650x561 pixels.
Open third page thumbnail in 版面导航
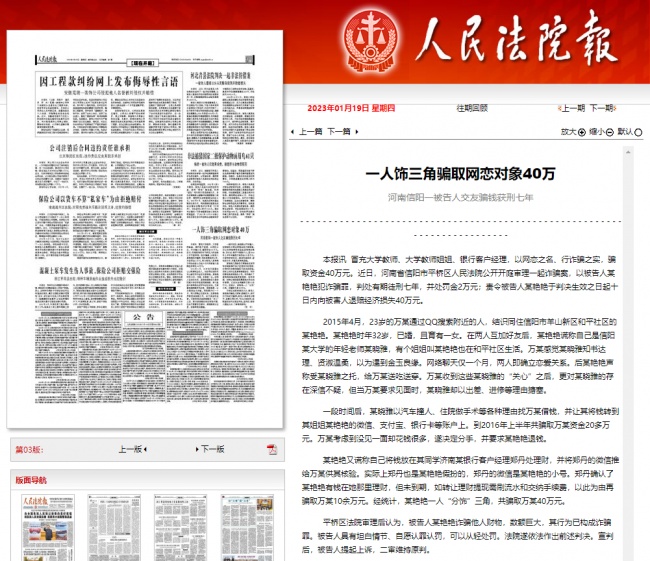tap(180, 527)
